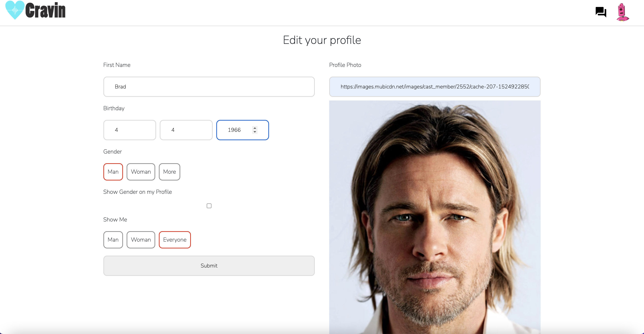
Task: Click the Profile Photo URL field
Action: pos(435,87)
